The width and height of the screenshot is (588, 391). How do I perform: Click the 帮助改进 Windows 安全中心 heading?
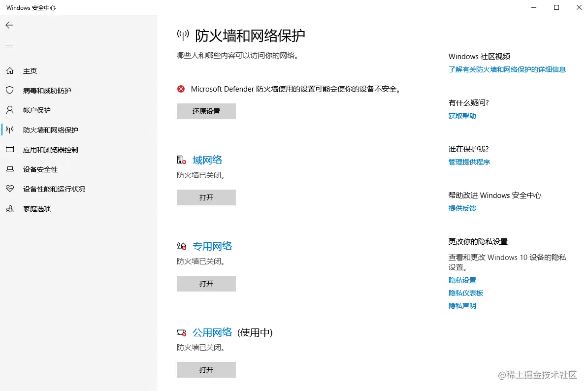(495, 195)
